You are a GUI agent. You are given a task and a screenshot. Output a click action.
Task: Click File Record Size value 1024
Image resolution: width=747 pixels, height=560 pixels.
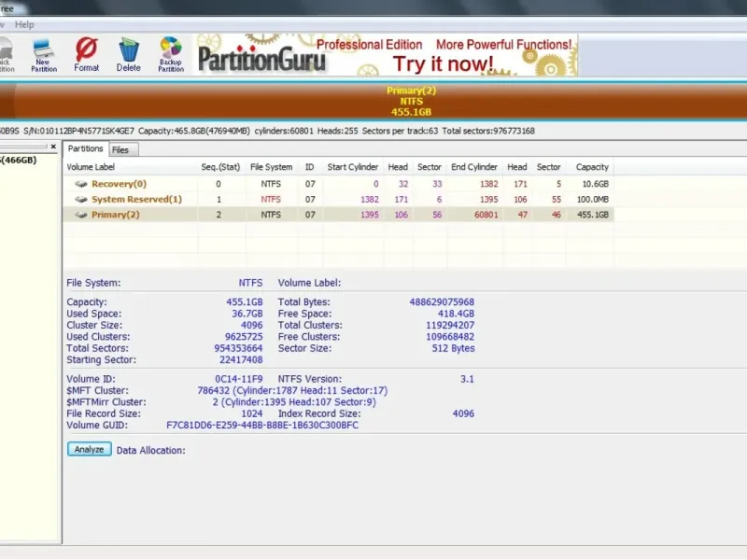(252, 413)
